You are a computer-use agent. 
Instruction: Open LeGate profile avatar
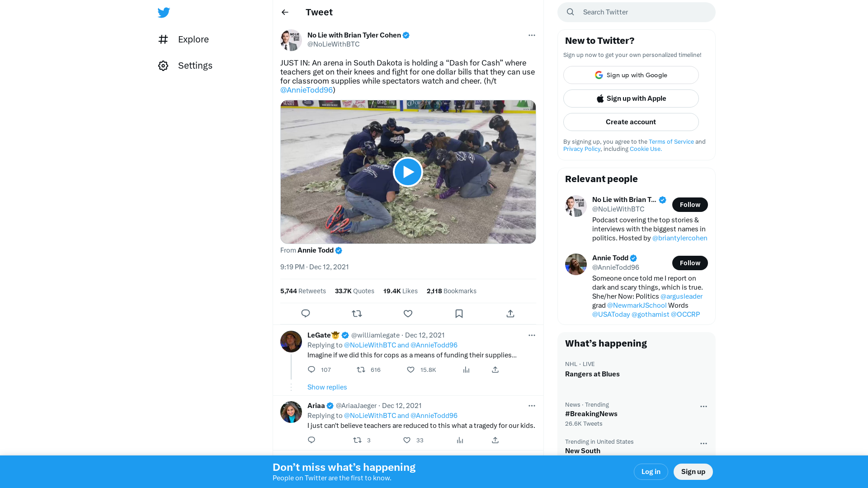[291, 342]
